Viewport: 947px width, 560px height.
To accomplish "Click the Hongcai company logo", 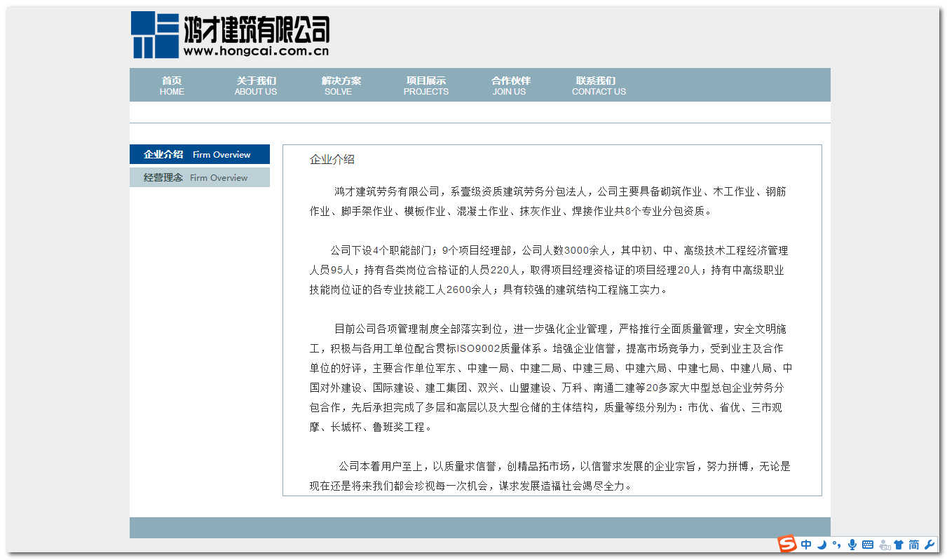I will click(230, 35).
